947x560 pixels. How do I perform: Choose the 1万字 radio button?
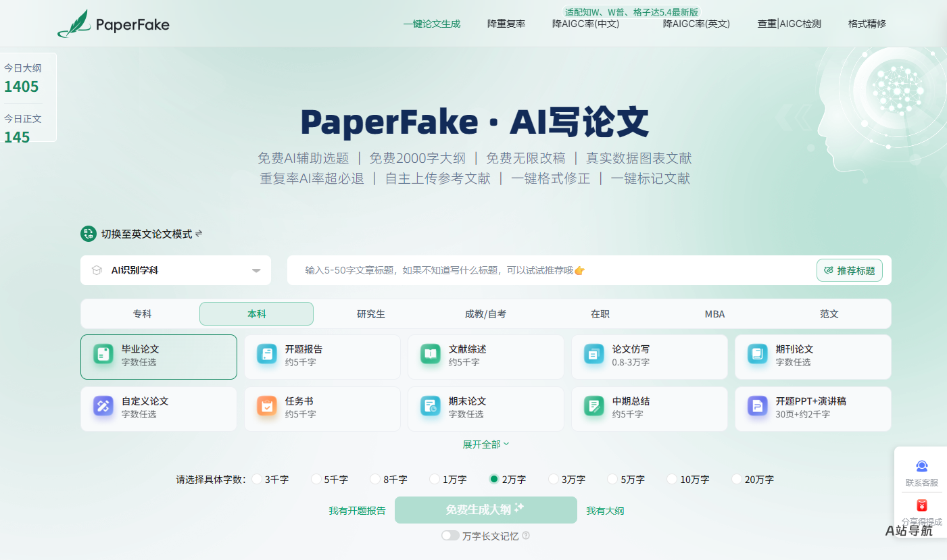point(435,479)
